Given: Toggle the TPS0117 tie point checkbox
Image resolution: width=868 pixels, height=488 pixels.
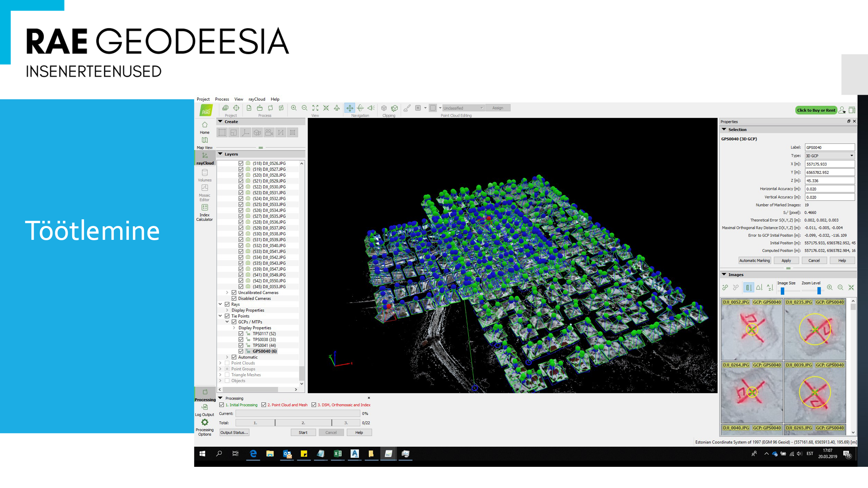Looking at the screenshot, I should pos(241,334).
